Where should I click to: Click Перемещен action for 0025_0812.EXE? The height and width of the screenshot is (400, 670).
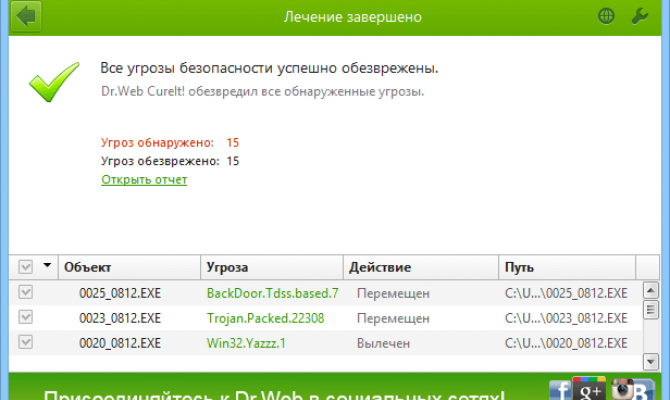click(x=393, y=294)
